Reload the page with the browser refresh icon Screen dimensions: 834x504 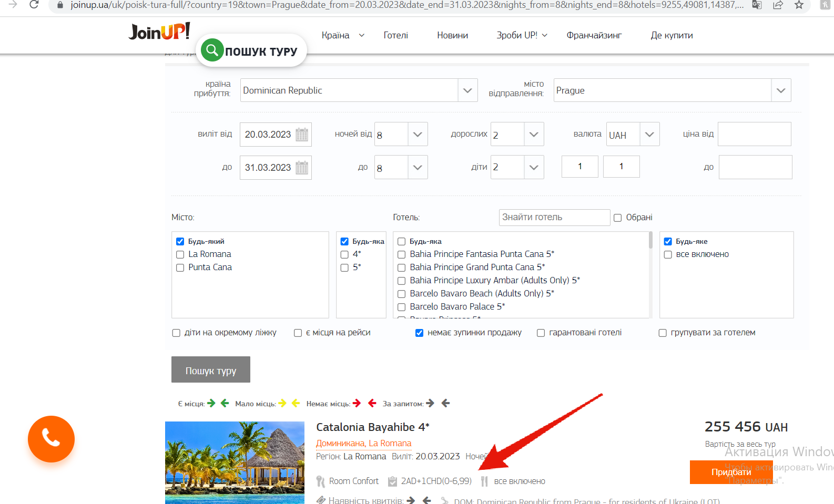[x=34, y=5]
